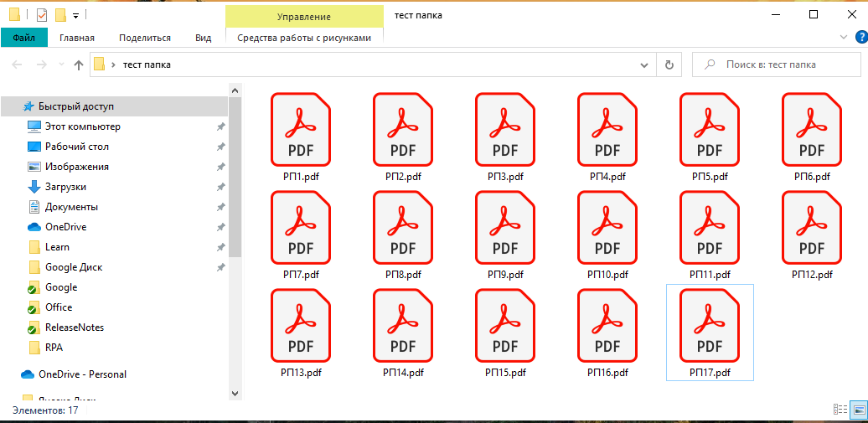
Task: Select the РП11.pdf file icon
Action: coord(710,228)
